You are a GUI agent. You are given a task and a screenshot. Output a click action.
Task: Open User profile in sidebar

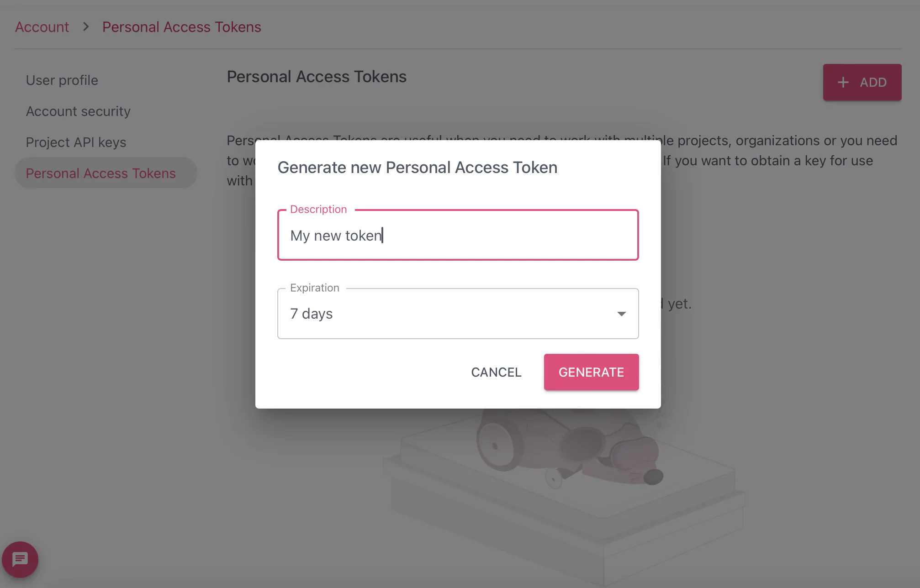[62, 80]
